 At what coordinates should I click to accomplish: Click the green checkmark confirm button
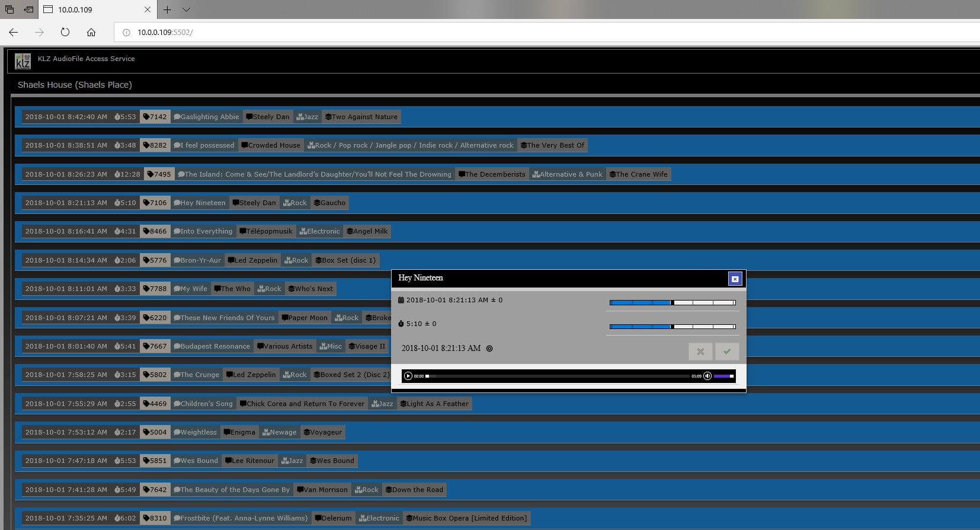pos(726,351)
